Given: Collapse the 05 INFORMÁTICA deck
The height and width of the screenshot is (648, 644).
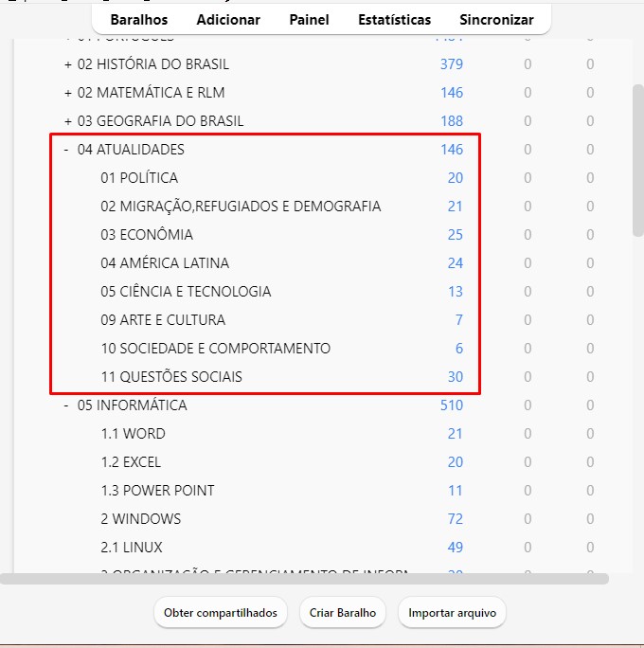Looking at the screenshot, I should [66, 405].
